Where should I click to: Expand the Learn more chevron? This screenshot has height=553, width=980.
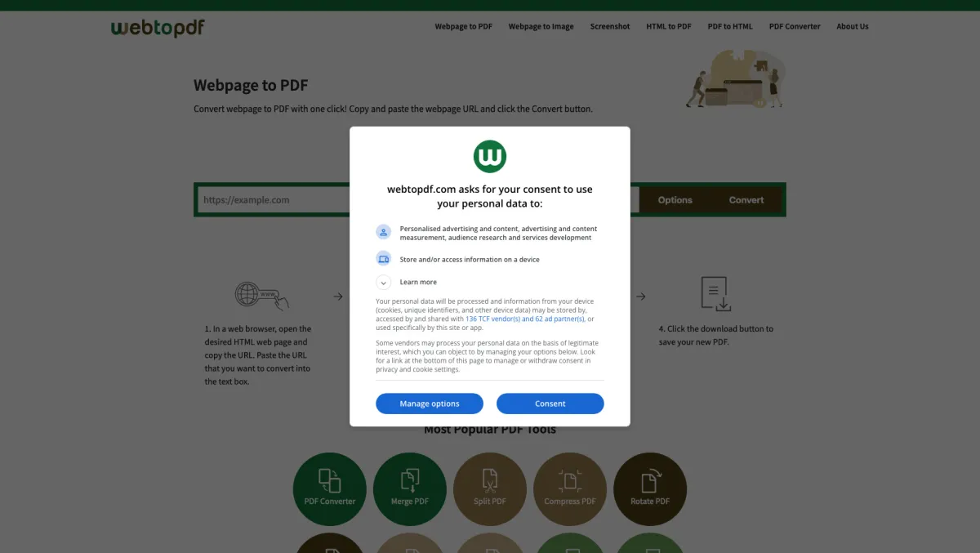pos(384,282)
